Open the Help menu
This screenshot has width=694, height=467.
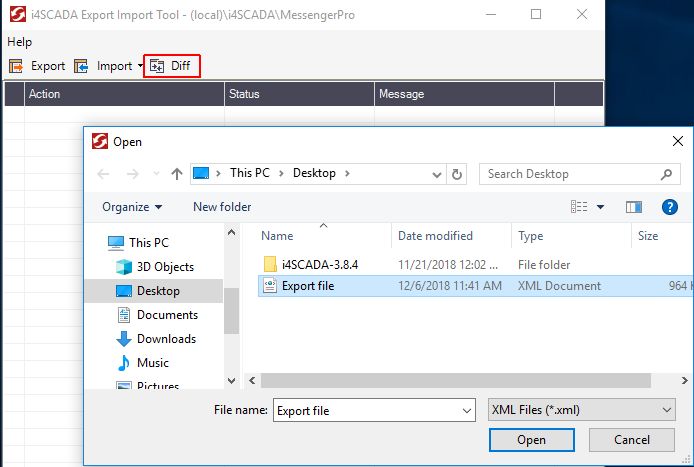pyautogui.click(x=19, y=42)
